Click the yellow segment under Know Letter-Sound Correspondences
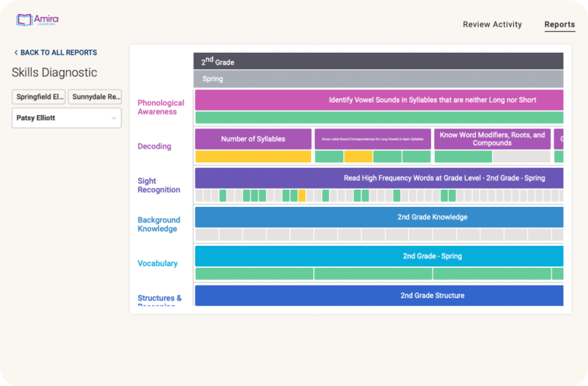This screenshot has height=386, width=588. click(358, 157)
